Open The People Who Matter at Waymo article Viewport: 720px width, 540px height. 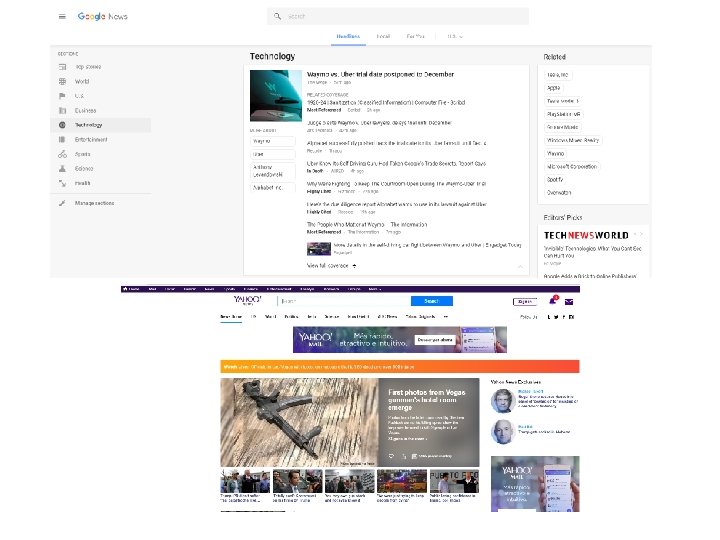[x=367, y=225]
